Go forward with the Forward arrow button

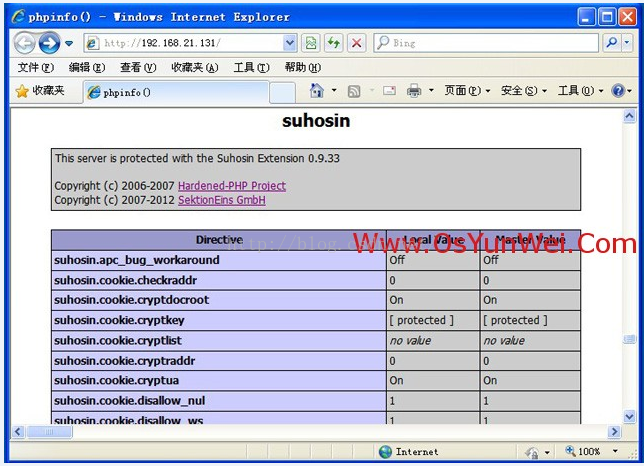[49, 43]
